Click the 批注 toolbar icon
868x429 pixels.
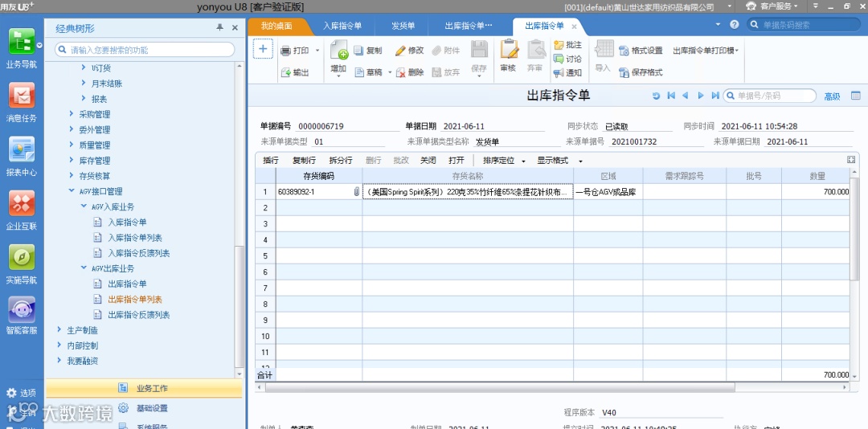tap(559, 45)
